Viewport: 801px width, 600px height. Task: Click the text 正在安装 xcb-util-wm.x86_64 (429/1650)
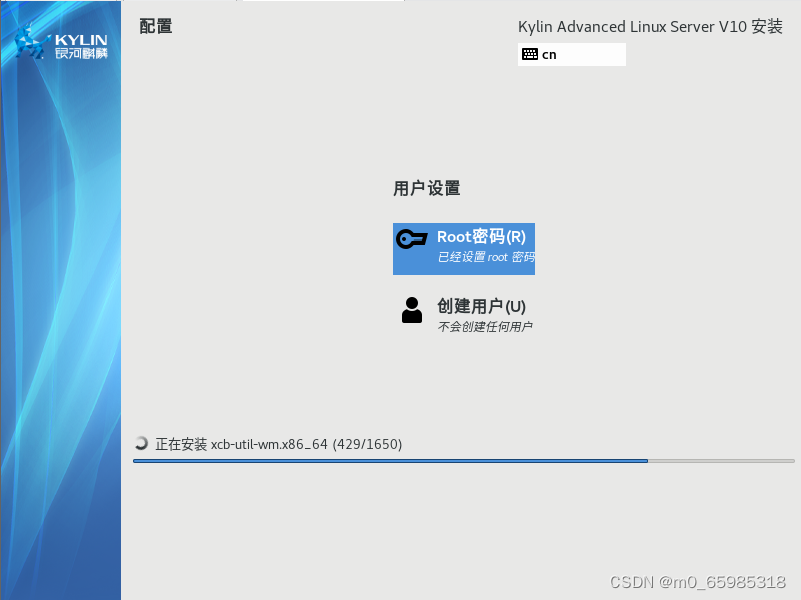278,444
